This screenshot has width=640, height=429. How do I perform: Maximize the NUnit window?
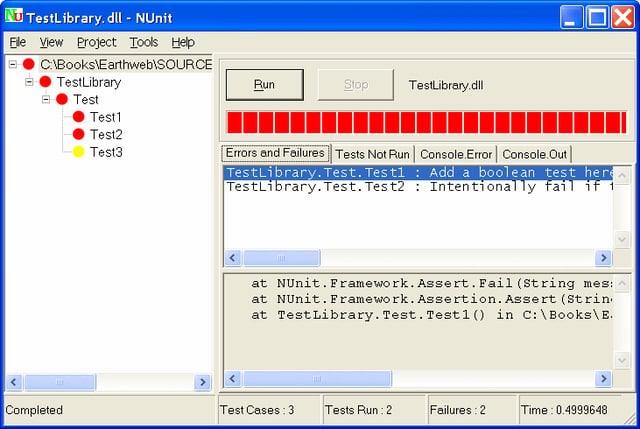click(597, 17)
